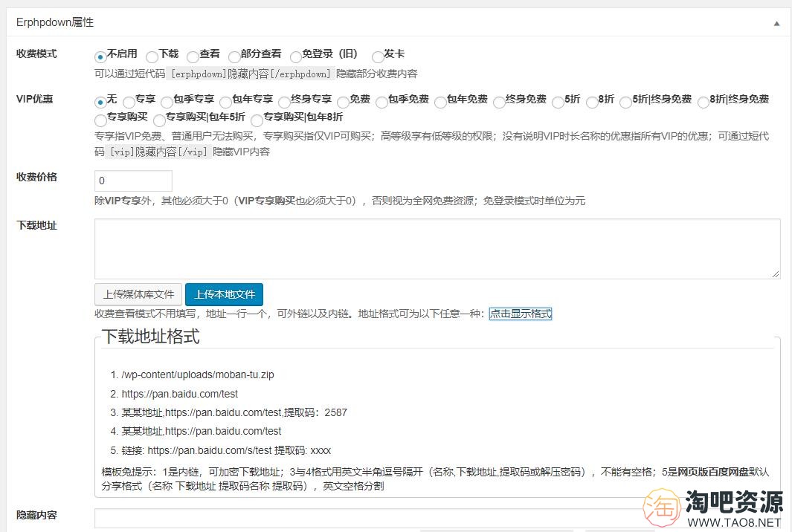Choose 包季免费 VIP option
This screenshot has height=532, width=792.
coord(381,102)
